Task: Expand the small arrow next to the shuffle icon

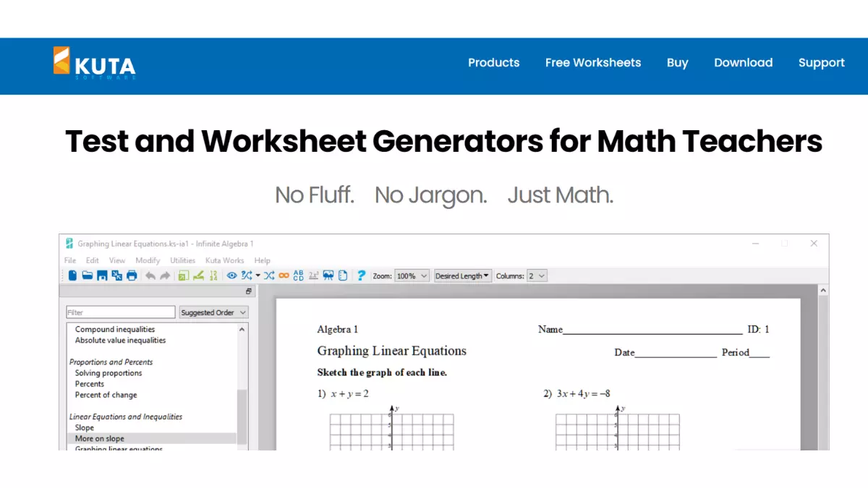Action: point(258,275)
